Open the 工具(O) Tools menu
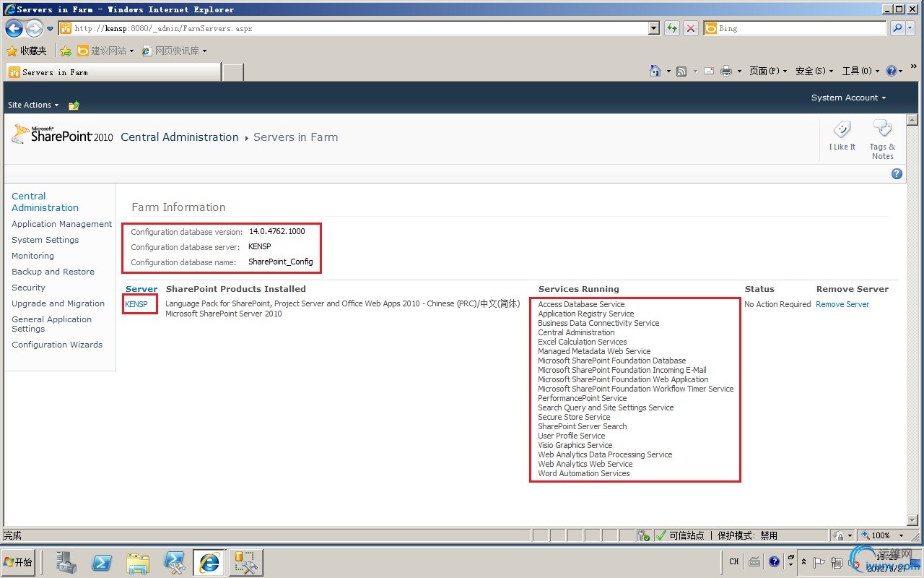Viewport: 924px width, 578px height. (861, 71)
